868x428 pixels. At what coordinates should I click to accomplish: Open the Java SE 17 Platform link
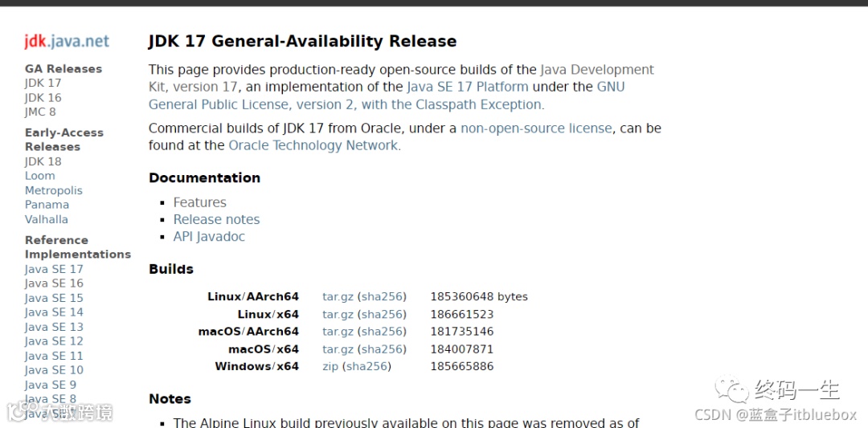(x=467, y=87)
